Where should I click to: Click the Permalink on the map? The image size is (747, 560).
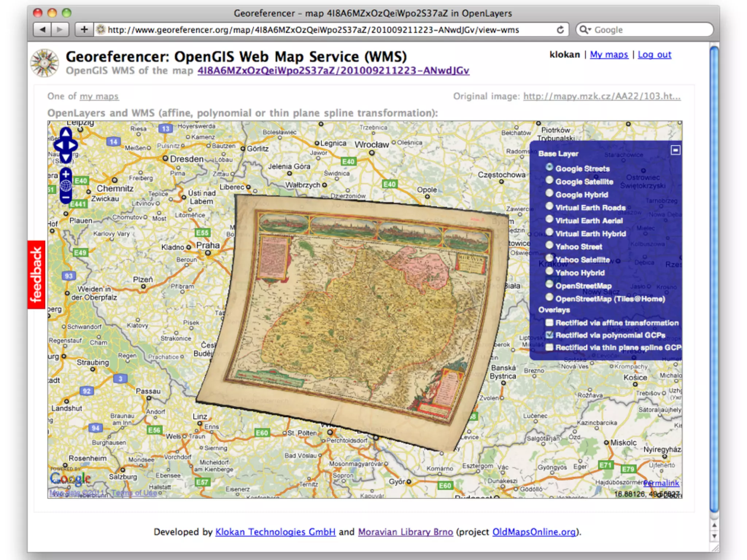(x=661, y=483)
